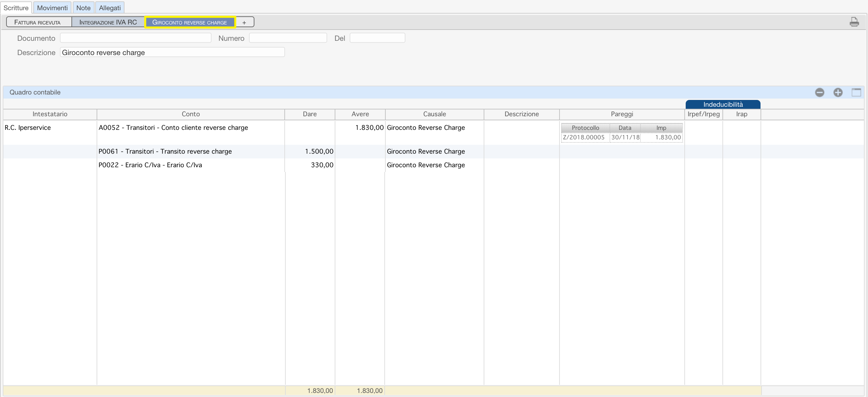868x397 pixels.
Task: Click the 30/11/18 date in Pareggi
Action: (625, 137)
